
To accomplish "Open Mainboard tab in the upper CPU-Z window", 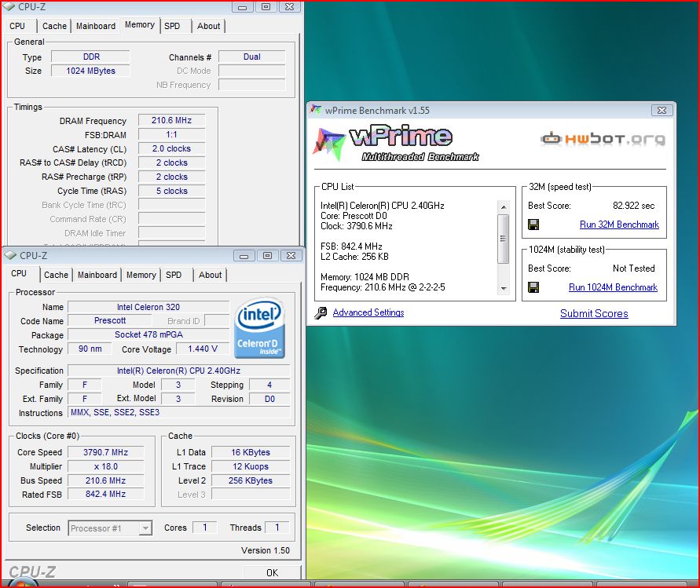I will 96,26.
